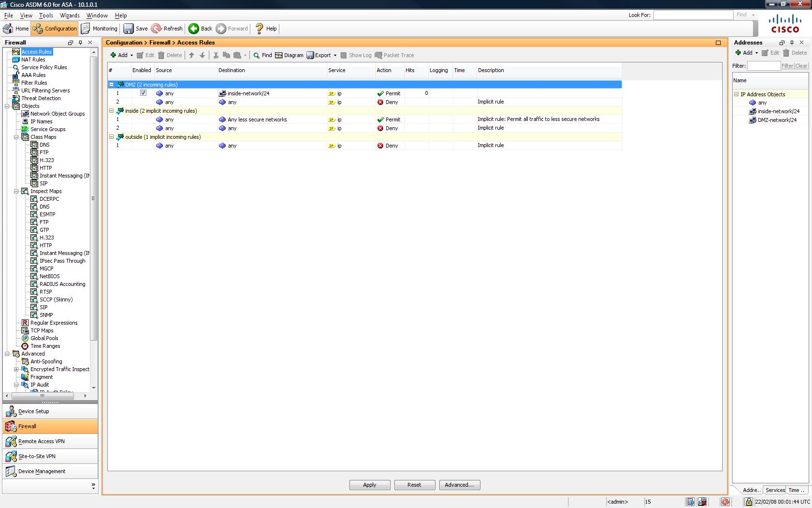This screenshot has width=812, height=508.
Task: Switch to the Services tab
Action: (775, 490)
